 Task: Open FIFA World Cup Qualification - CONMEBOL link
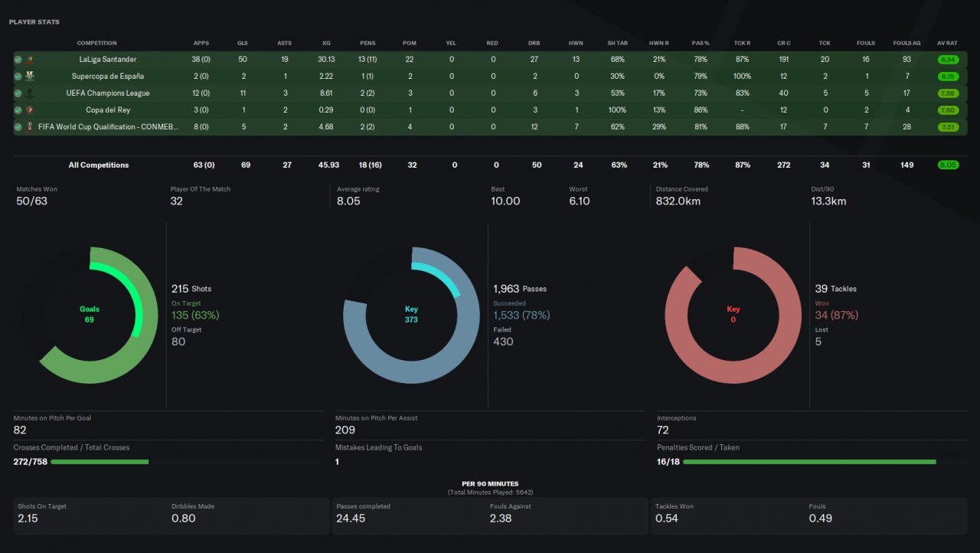[x=108, y=126]
